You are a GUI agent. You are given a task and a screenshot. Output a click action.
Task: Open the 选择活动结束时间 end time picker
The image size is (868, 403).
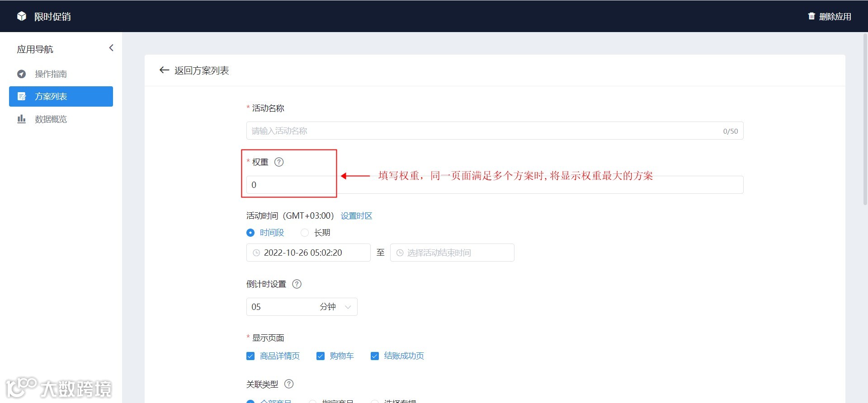452,253
